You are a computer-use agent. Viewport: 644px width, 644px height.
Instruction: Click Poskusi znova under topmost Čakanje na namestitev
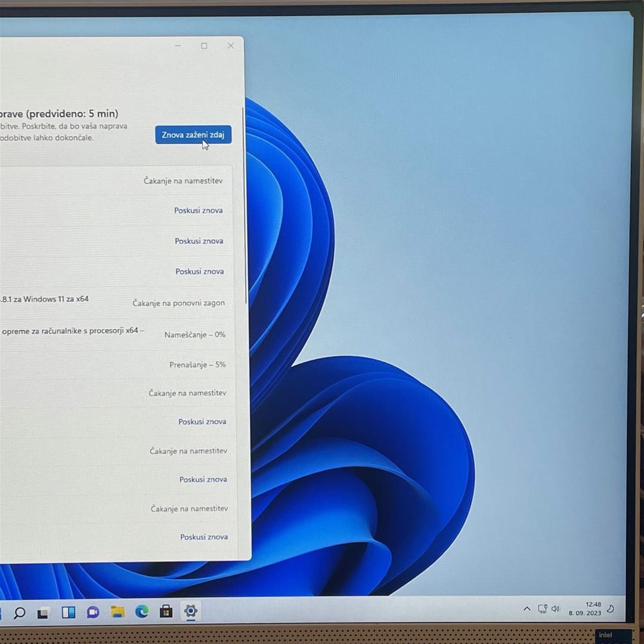199,210
